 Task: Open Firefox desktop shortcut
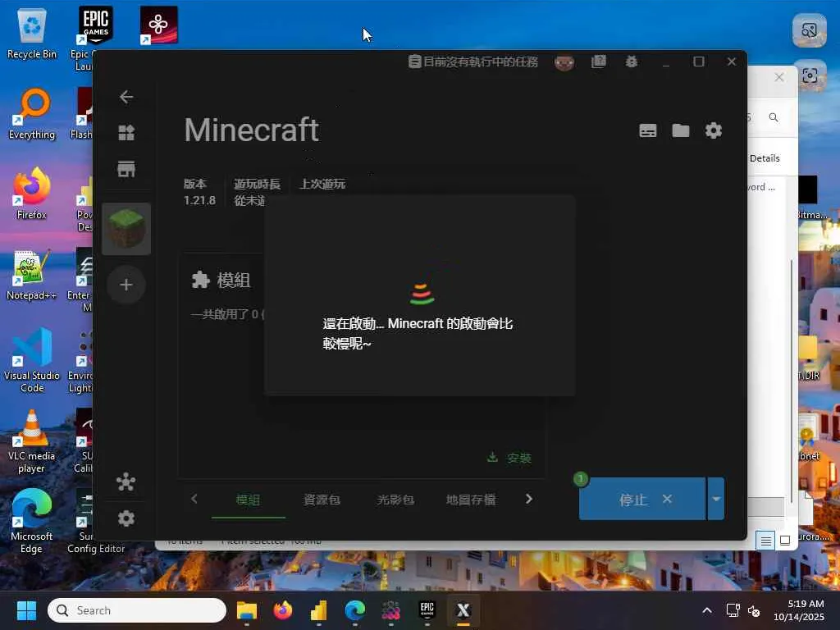(32, 193)
